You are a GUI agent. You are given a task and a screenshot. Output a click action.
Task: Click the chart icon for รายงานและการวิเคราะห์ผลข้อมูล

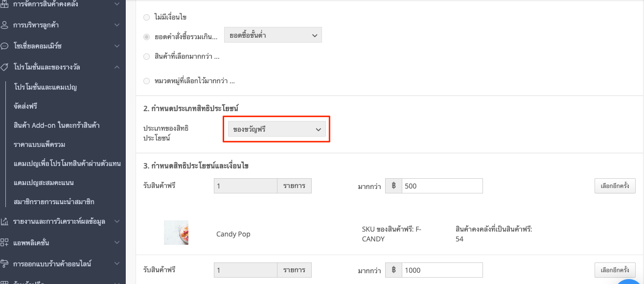[4, 221]
